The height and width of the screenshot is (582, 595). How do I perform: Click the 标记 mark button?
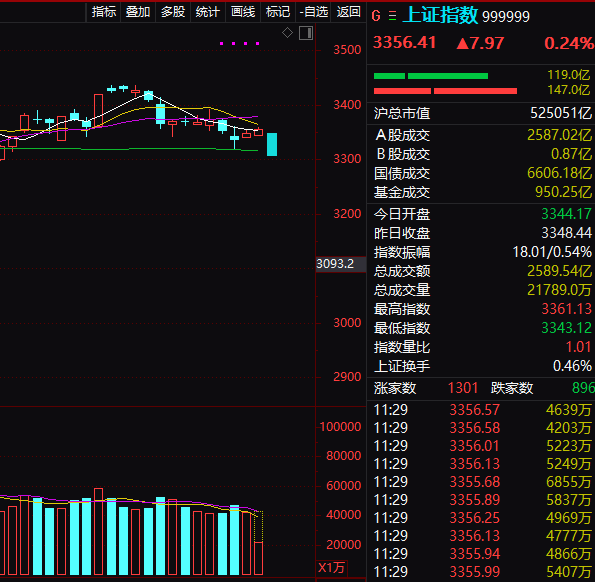point(278,12)
